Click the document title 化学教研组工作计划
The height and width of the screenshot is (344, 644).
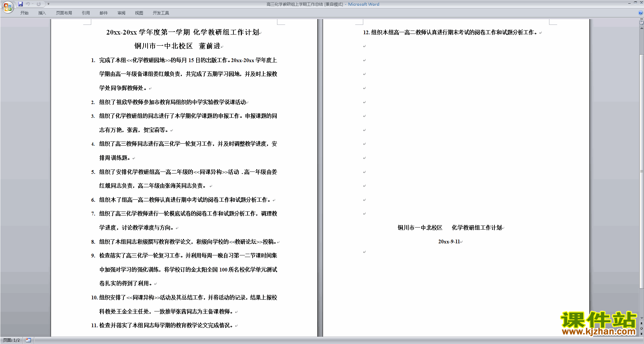[226, 32]
